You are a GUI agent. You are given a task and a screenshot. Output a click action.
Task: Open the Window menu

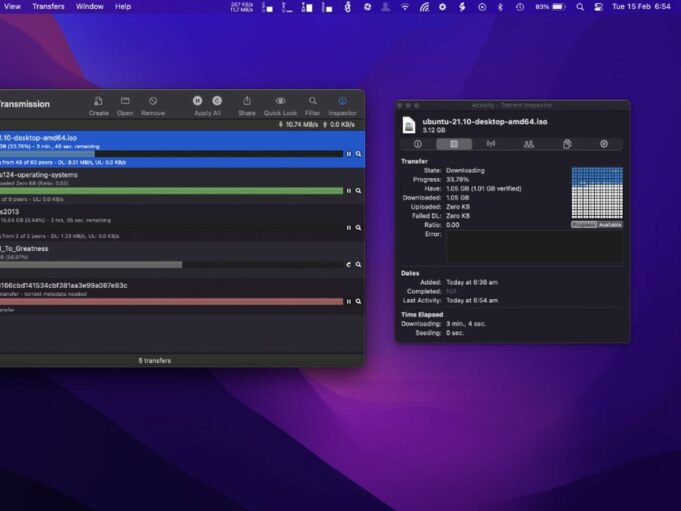point(89,7)
